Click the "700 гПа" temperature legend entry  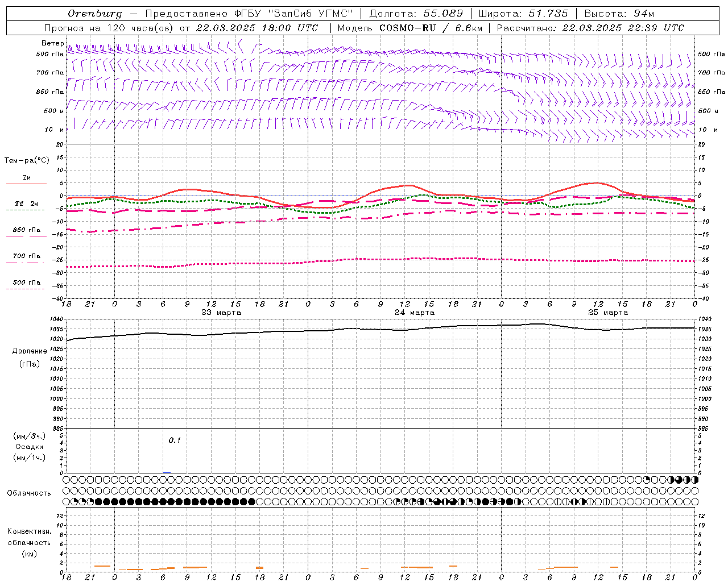(27, 256)
